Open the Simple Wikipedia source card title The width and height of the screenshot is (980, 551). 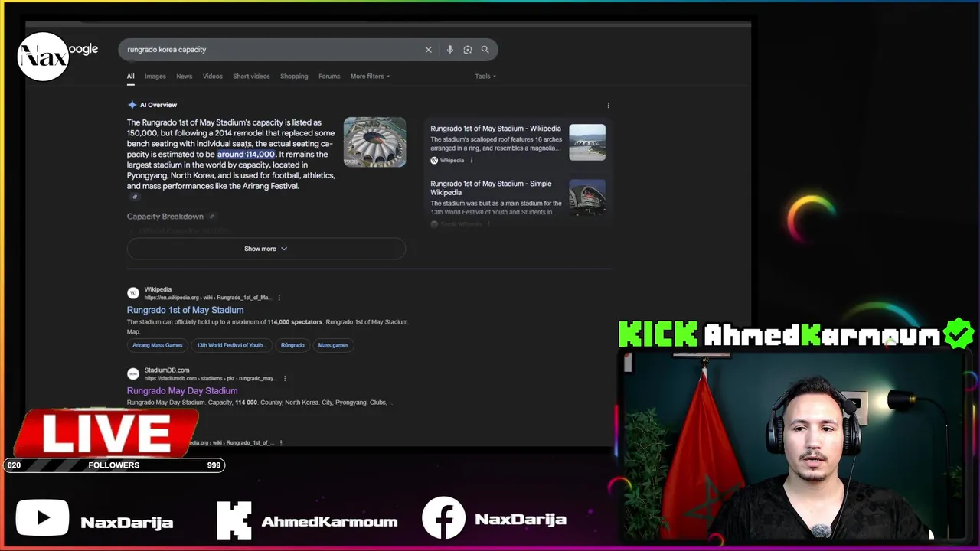click(491, 188)
